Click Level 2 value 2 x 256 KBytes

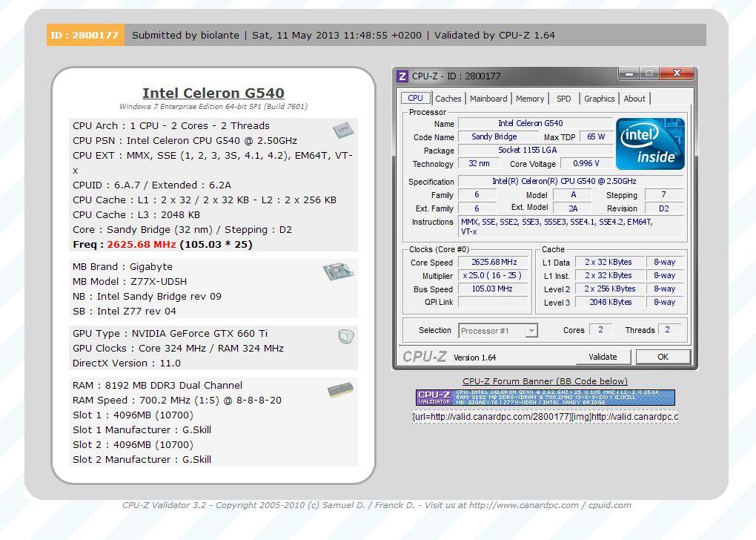(x=609, y=289)
